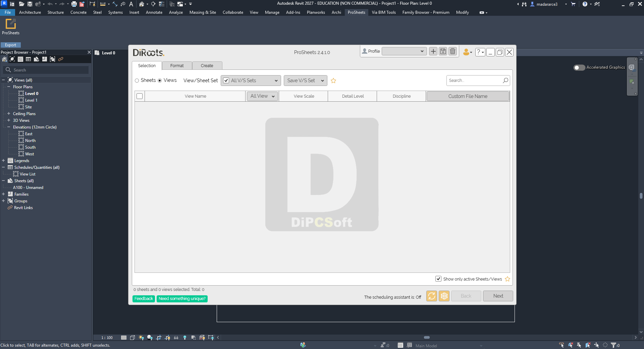Add new profile with the plus icon
Viewport: 644px width, 349px height.
(x=433, y=51)
